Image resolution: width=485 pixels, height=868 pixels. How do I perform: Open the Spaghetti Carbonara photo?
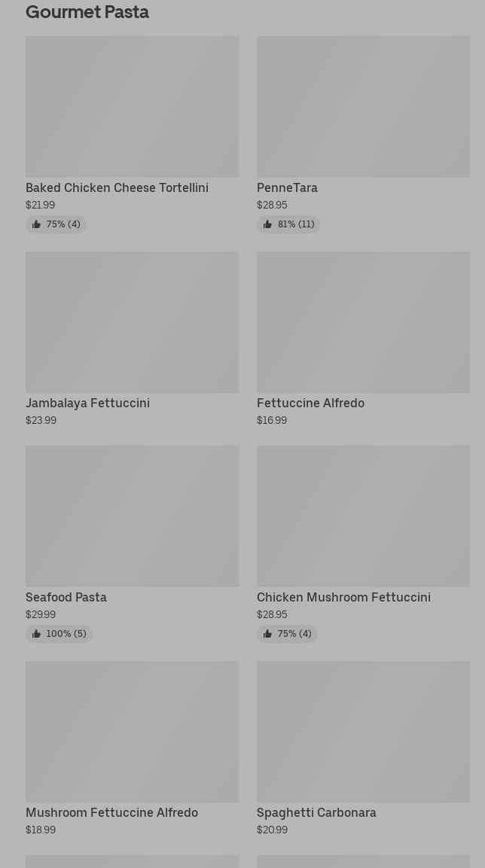[363, 732]
